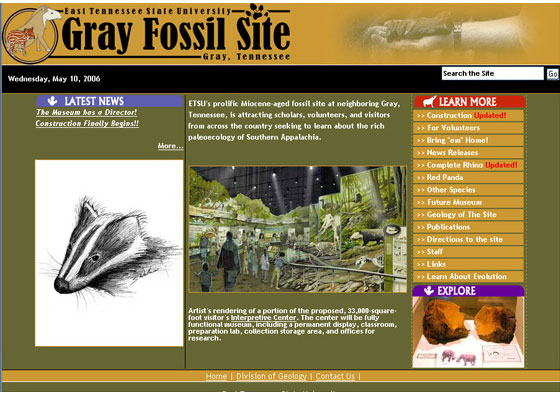
Task: Click the rhino icon beside Learn More
Action: click(x=429, y=102)
